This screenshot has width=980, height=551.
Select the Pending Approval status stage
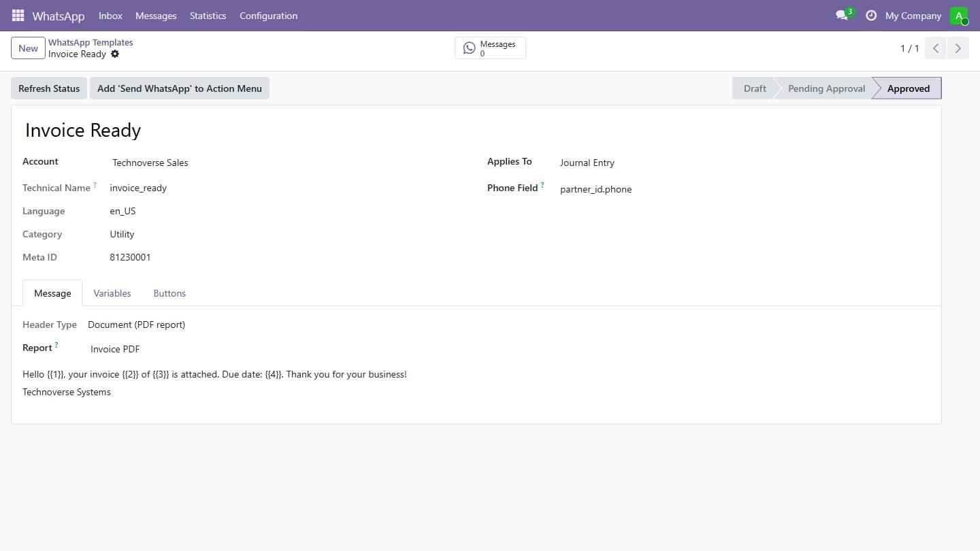pyautogui.click(x=826, y=88)
